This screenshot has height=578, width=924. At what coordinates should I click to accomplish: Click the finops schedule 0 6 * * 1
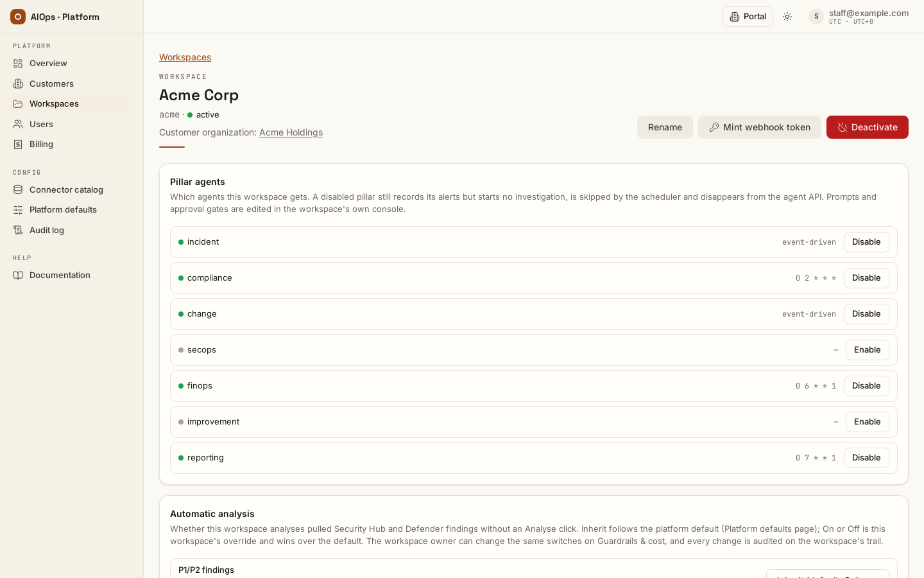(816, 386)
